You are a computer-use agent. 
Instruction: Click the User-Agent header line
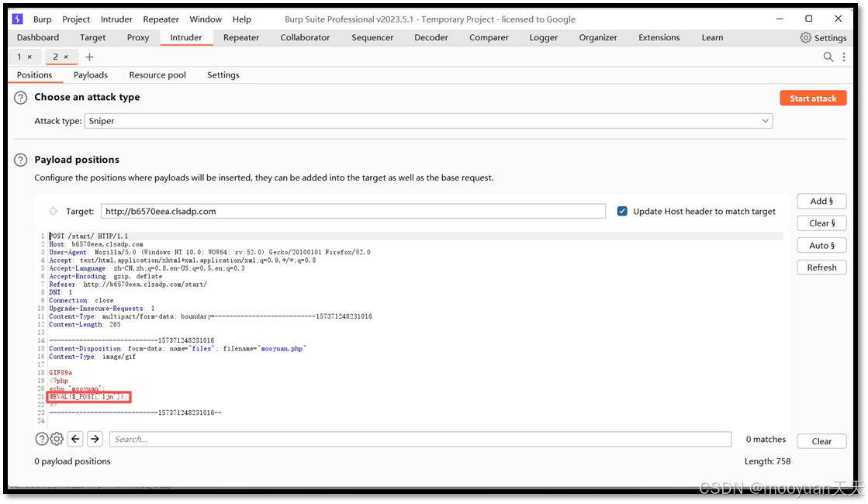[x=209, y=252]
